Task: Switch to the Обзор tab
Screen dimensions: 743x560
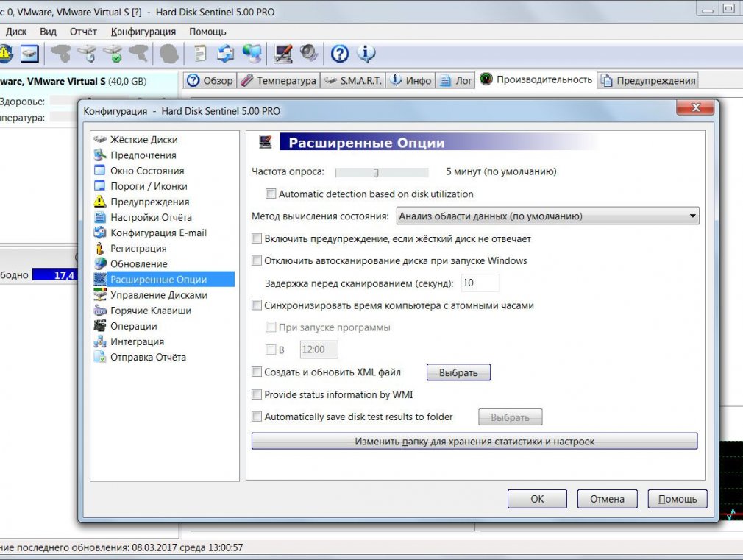Action: tap(210, 81)
